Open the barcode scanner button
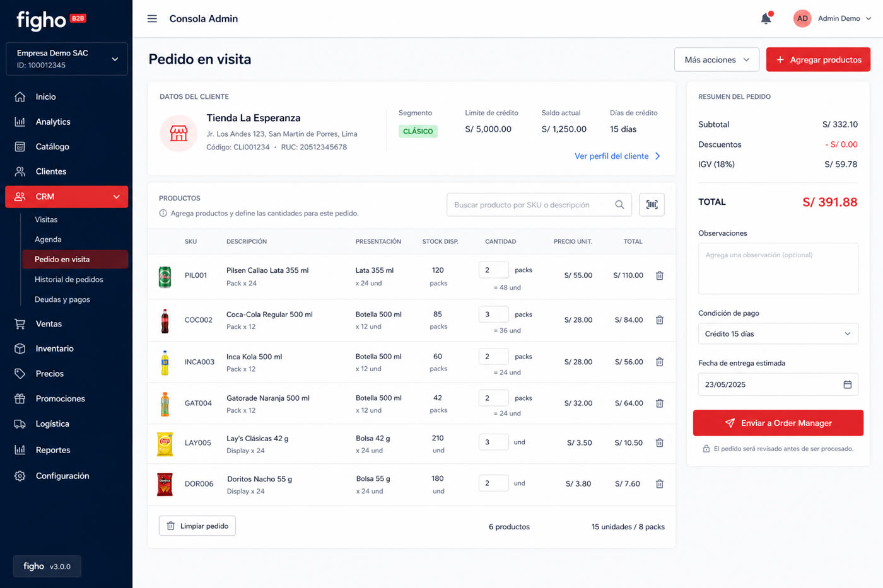The image size is (883, 588). (652, 205)
